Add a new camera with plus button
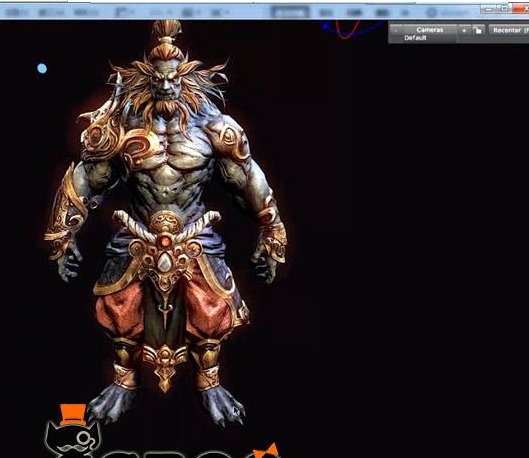Screen dimensions: 529x458 pyautogui.click(x=464, y=30)
